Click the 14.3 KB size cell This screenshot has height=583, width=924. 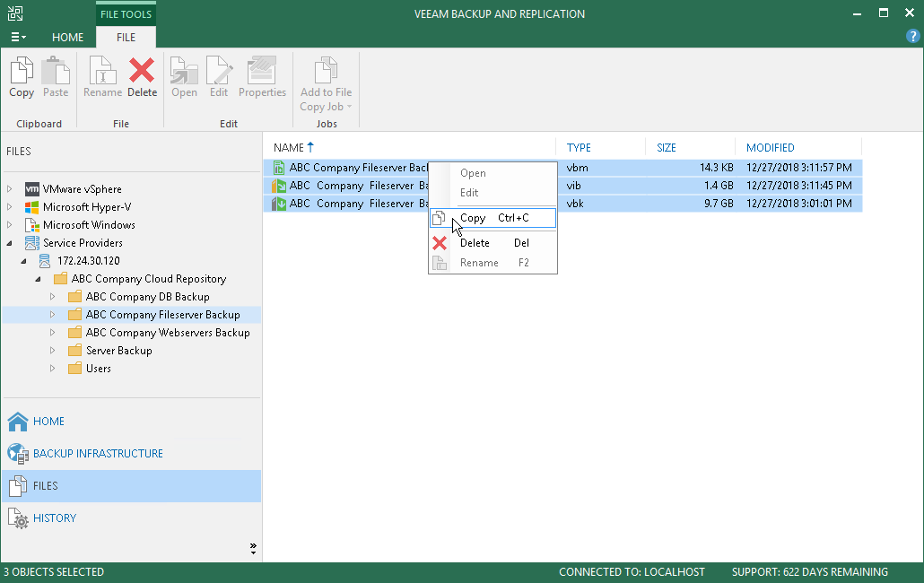point(717,168)
